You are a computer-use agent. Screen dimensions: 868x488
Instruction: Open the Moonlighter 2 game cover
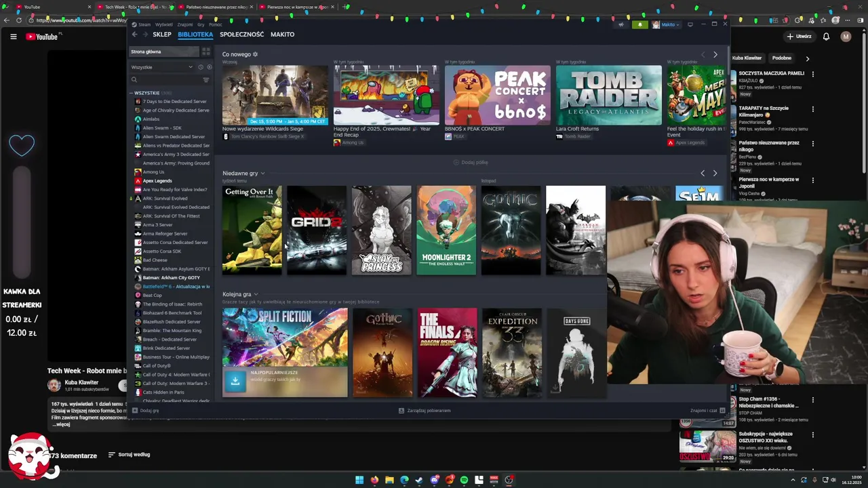pyautogui.click(x=446, y=230)
